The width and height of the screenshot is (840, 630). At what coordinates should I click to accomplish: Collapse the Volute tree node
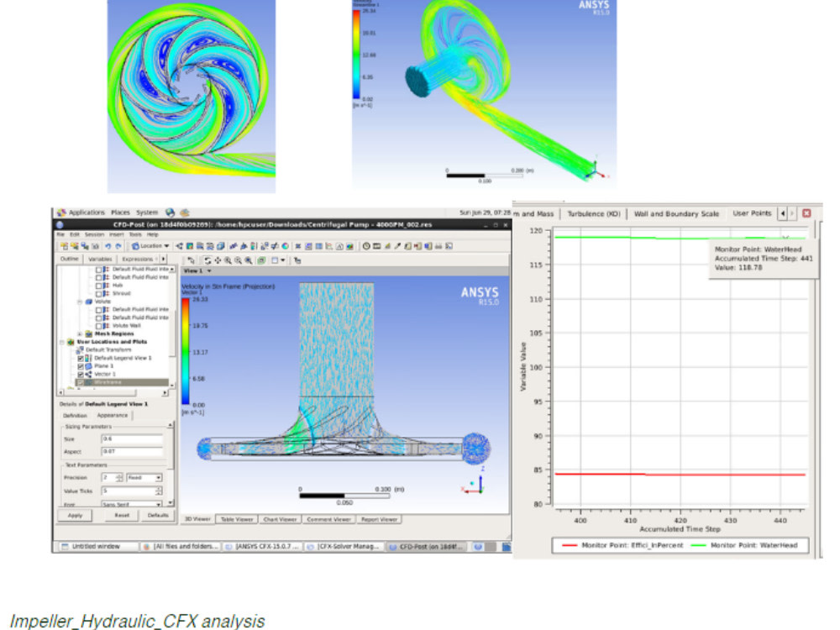(x=80, y=302)
